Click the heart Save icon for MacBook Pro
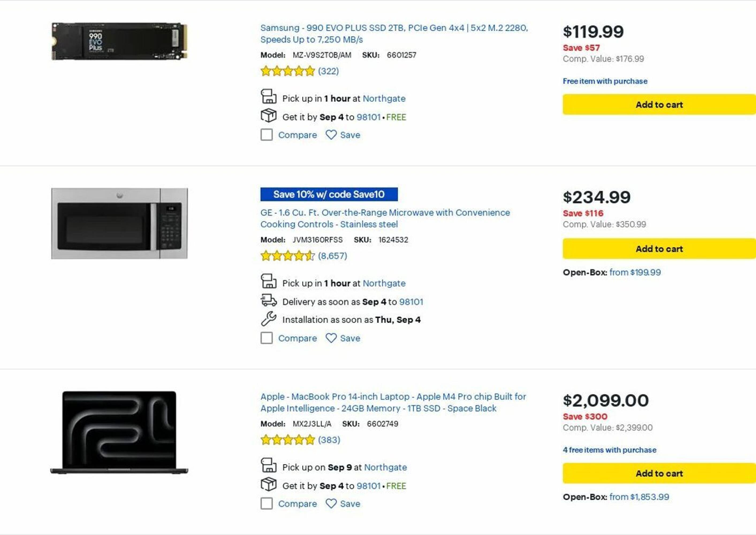 (331, 503)
